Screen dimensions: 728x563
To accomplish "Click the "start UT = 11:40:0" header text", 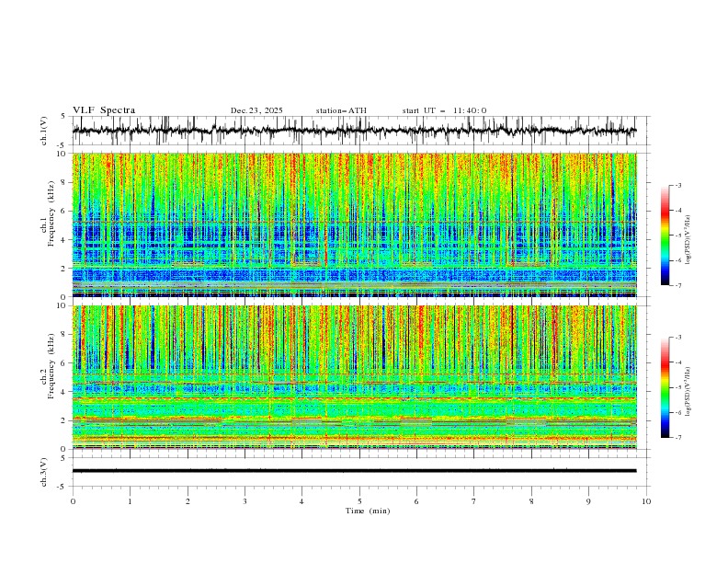I will [x=444, y=110].
